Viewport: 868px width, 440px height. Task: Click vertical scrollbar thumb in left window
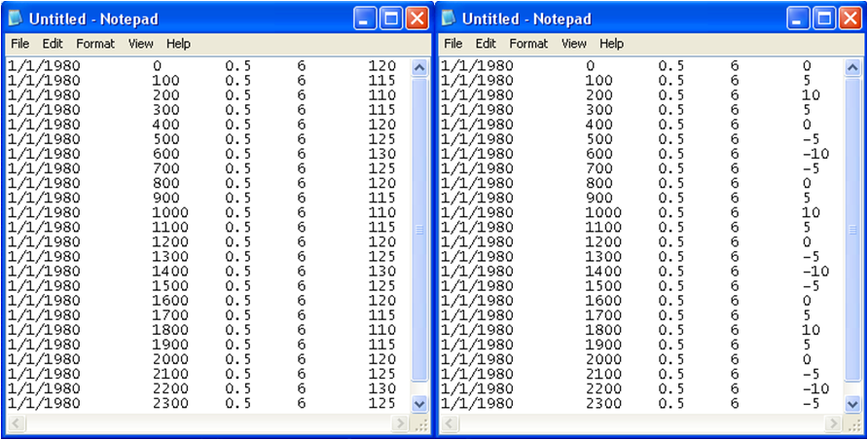419,230
